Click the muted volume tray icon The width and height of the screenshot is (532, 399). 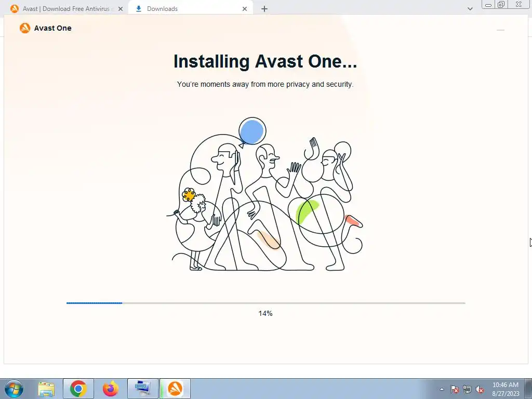[480, 389]
